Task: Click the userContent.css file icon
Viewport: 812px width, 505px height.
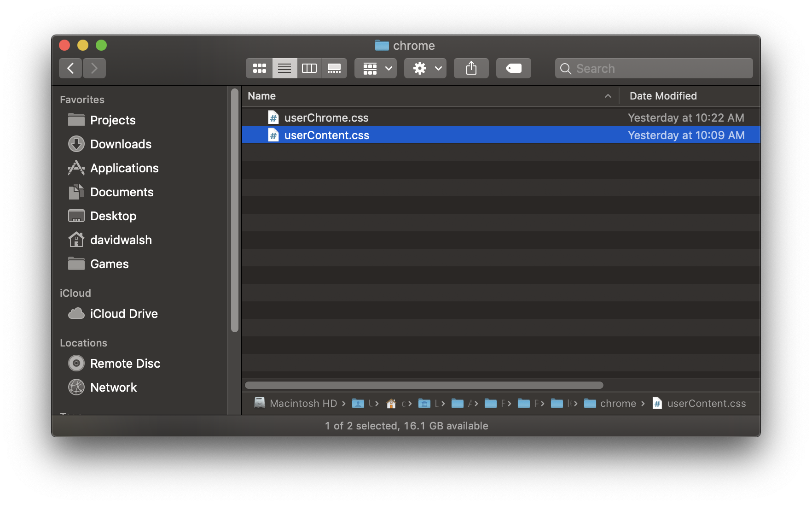Action: (273, 135)
